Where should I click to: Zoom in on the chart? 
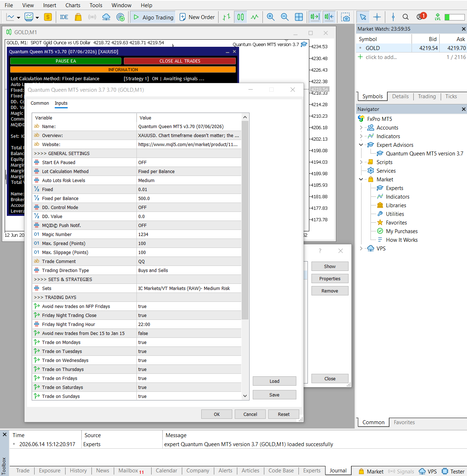coord(271,17)
